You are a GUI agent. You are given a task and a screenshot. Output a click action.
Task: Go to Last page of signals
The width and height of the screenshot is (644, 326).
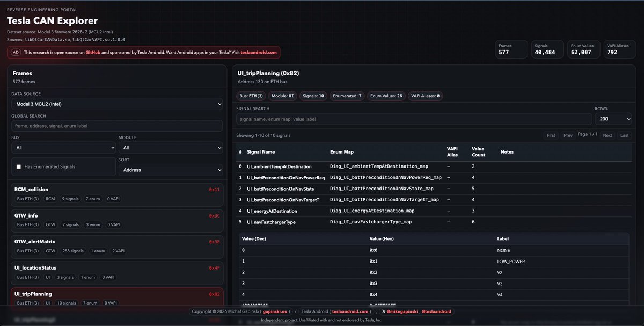[x=624, y=135]
